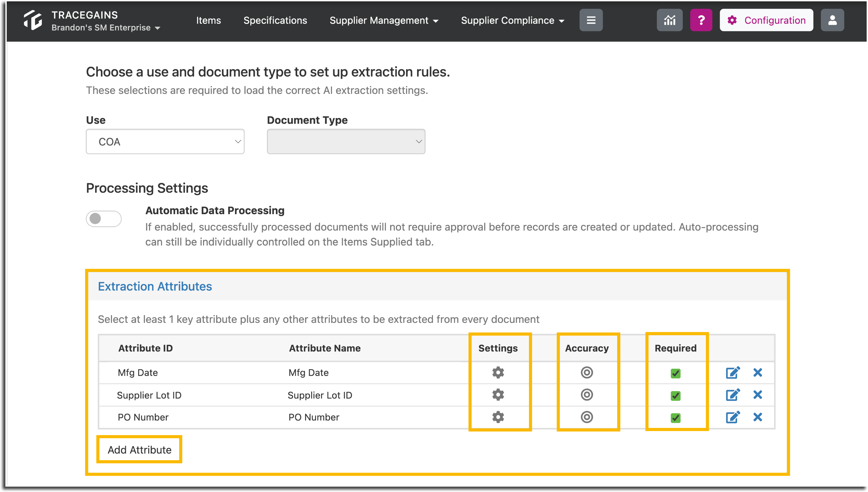Screen dimensions: 868x492
Task: Uncheck Required for Supplier Lot ID
Action: (675, 396)
